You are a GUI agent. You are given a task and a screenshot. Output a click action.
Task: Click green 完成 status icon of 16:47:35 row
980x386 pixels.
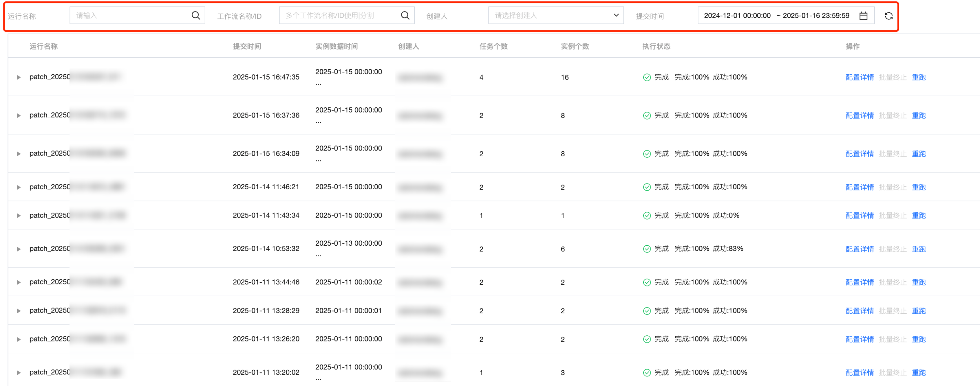646,78
